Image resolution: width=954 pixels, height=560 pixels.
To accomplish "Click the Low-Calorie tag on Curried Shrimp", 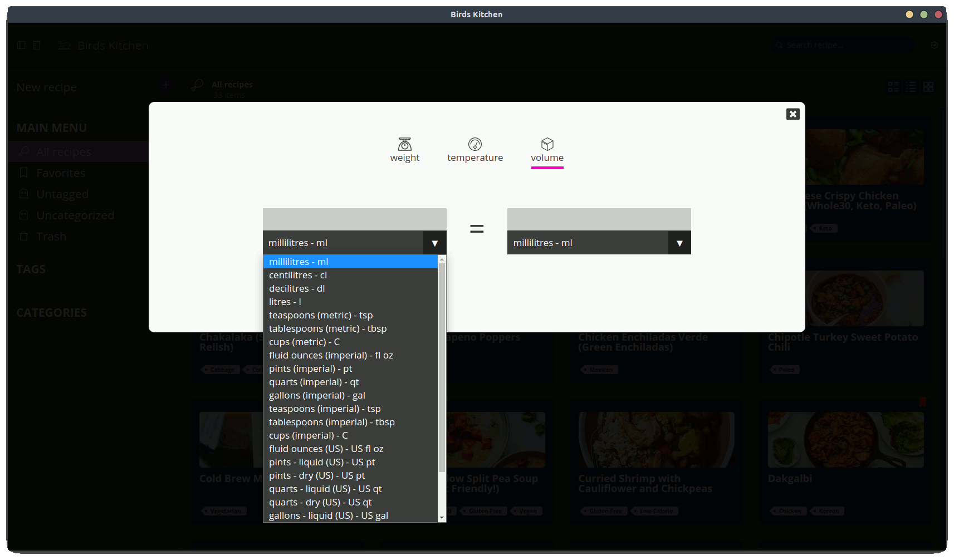I will (x=654, y=511).
